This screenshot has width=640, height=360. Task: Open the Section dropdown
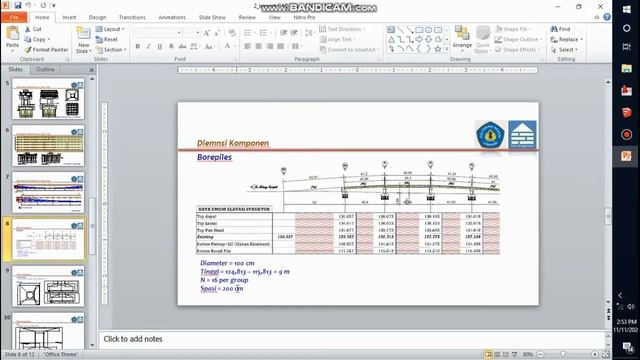pyautogui.click(x=111, y=49)
